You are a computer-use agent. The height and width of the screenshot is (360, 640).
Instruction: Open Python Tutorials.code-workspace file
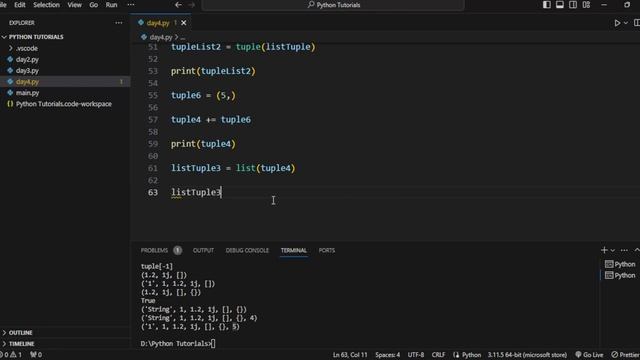pyautogui.click(x=65, y=104)
